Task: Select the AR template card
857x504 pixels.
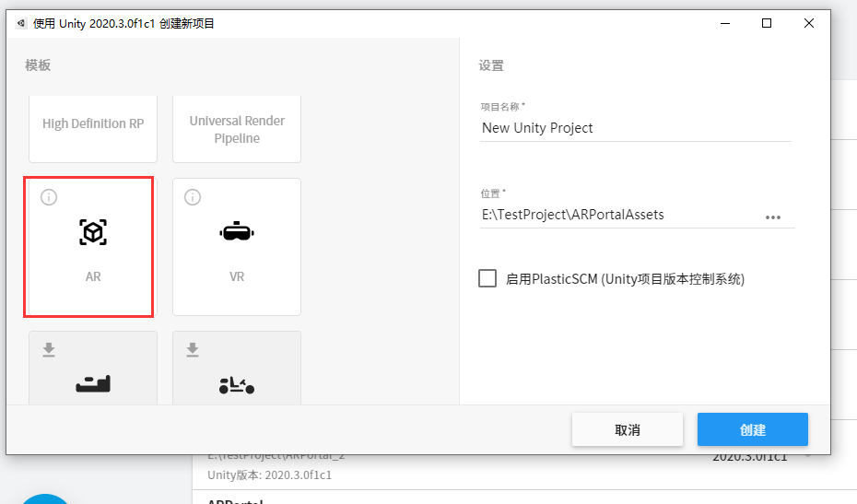Action: (92, 247)
